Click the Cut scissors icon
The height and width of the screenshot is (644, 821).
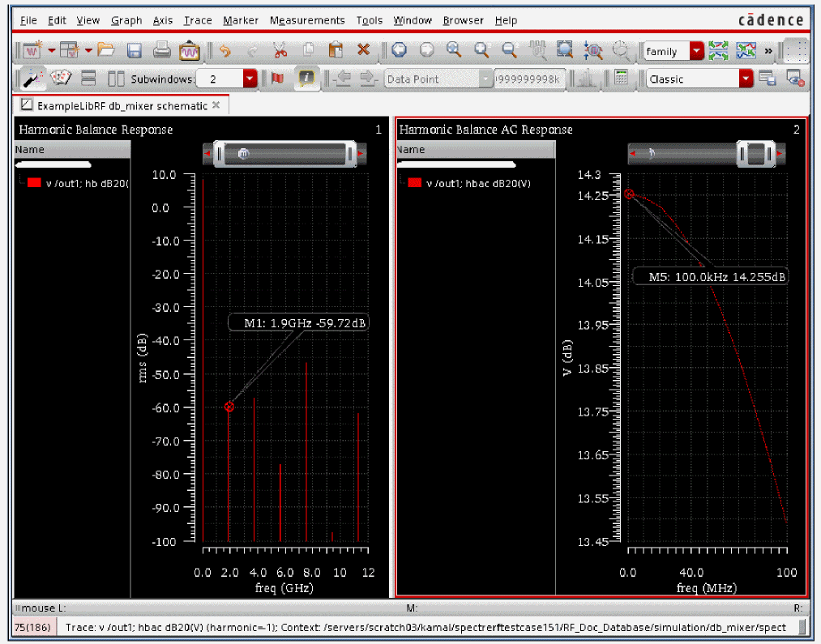(x=280, y=50)
